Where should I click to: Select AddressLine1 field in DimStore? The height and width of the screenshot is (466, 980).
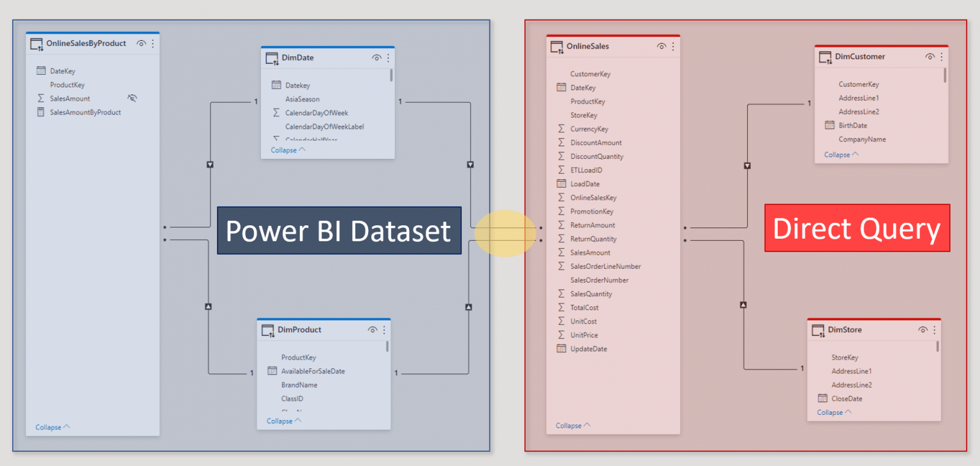[852, 371]
